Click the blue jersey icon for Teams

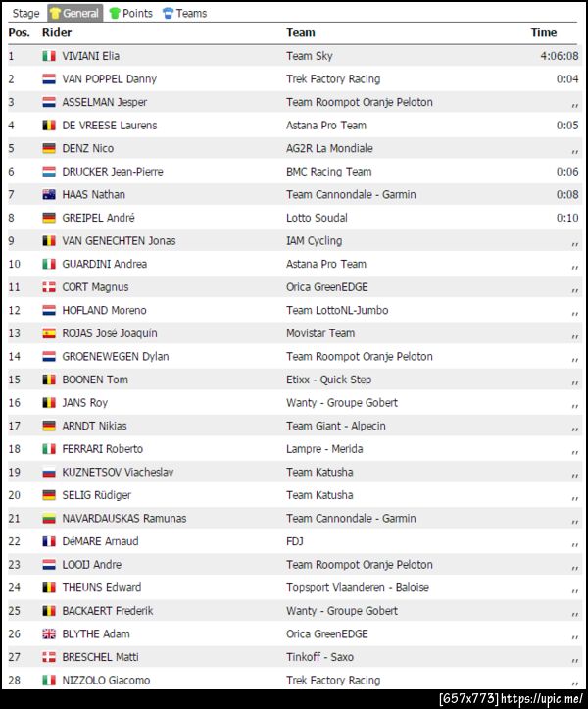click(x=169, y=13)
